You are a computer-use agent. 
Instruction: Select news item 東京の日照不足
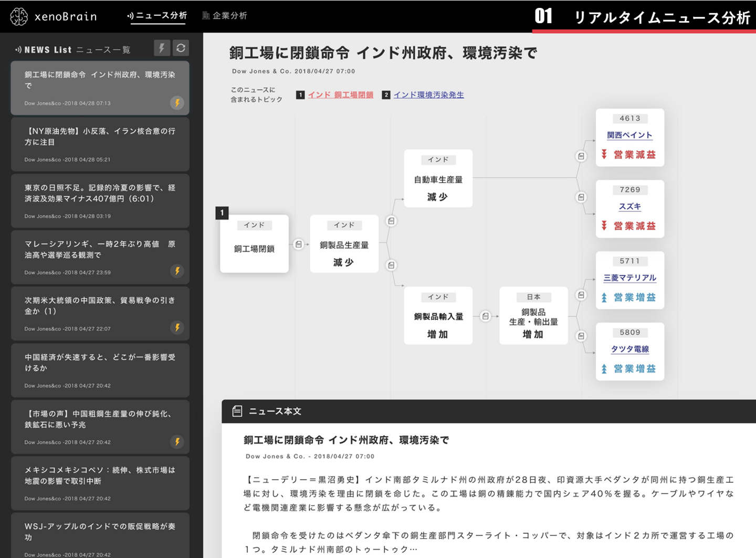[100, 201]
